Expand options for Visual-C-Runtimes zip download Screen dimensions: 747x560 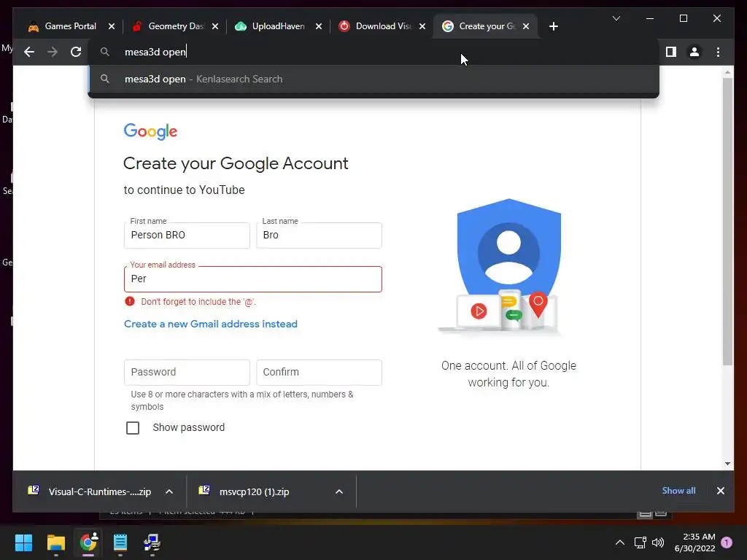[x=169, y=491]
